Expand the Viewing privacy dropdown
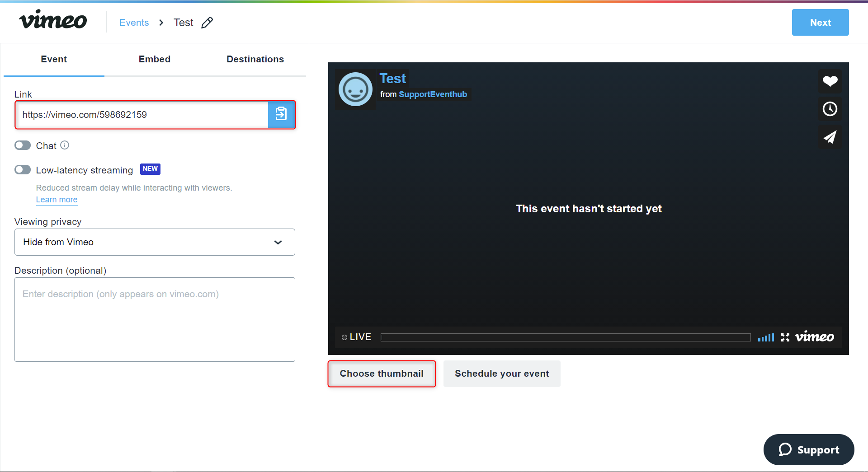Image resolution: width=868 pixels, height=472 pixels. (x=155, y=242)
